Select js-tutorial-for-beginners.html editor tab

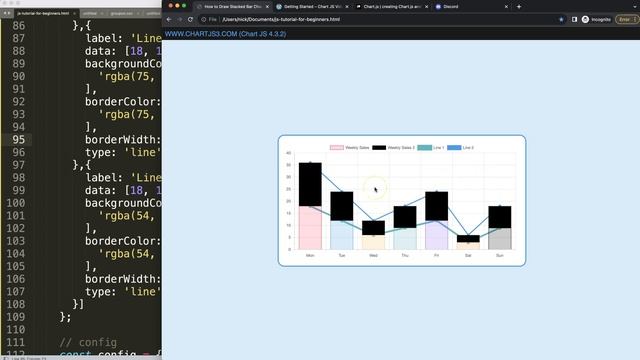click(x=43, y=13)
